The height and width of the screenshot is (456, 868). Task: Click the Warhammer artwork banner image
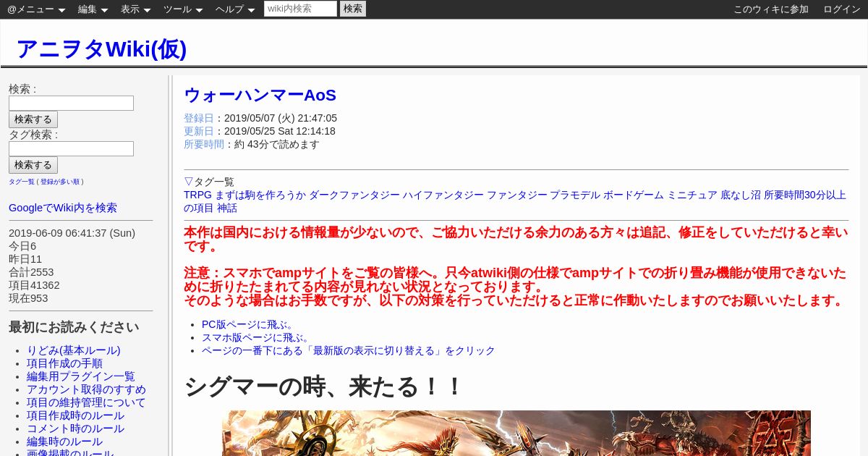[516, 433]
